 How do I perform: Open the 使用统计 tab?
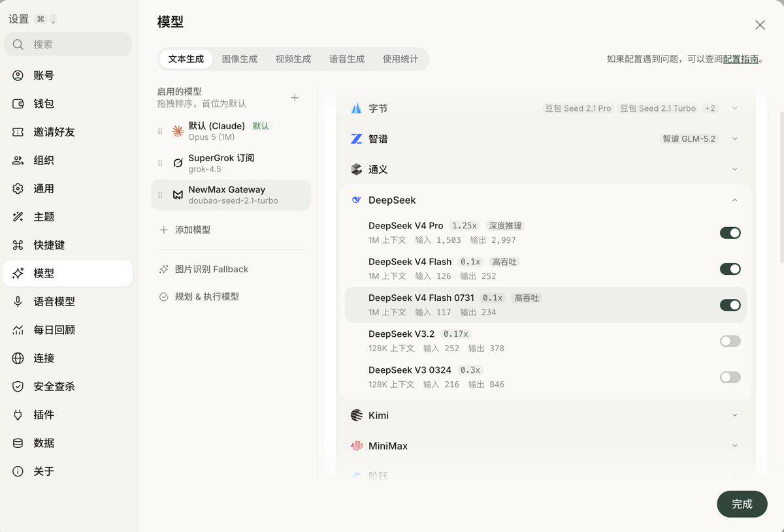tap(400, 59)
